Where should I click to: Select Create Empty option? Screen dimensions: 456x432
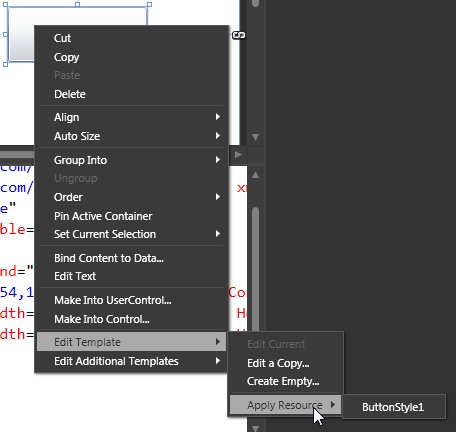point(285,381)
